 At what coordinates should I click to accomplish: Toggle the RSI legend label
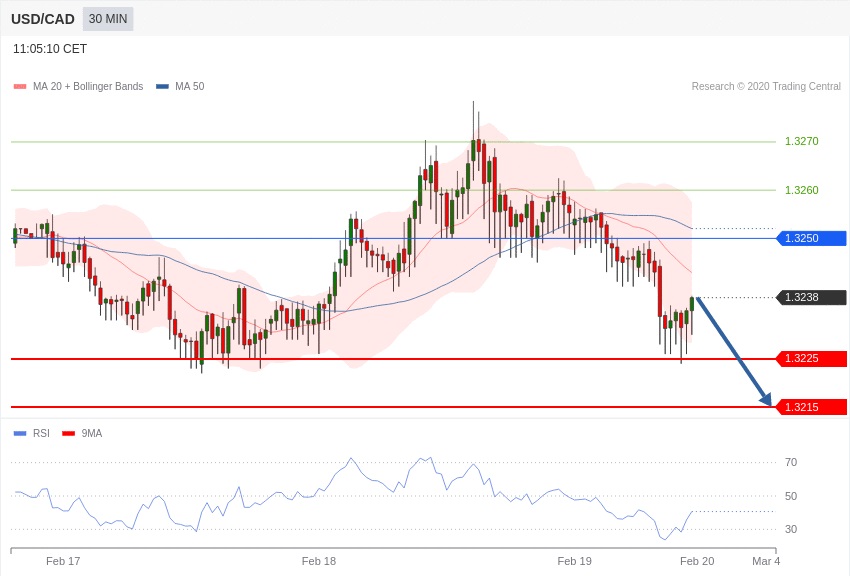[x=41, y=433]
